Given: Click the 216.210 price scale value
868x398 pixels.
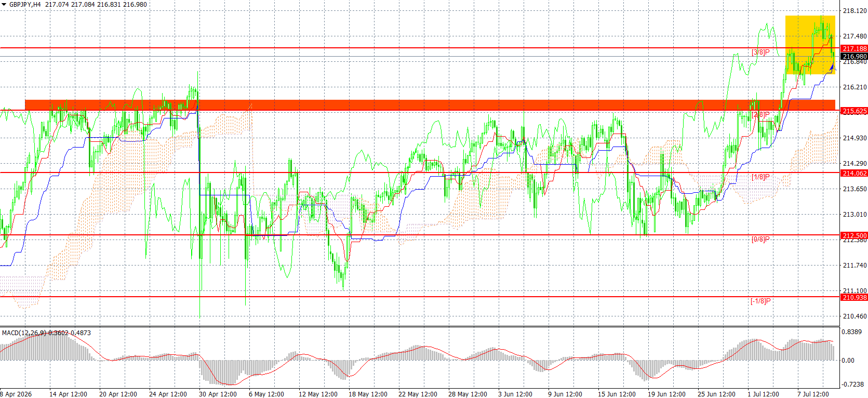Looking at the screenshot, I should [855, 87].
